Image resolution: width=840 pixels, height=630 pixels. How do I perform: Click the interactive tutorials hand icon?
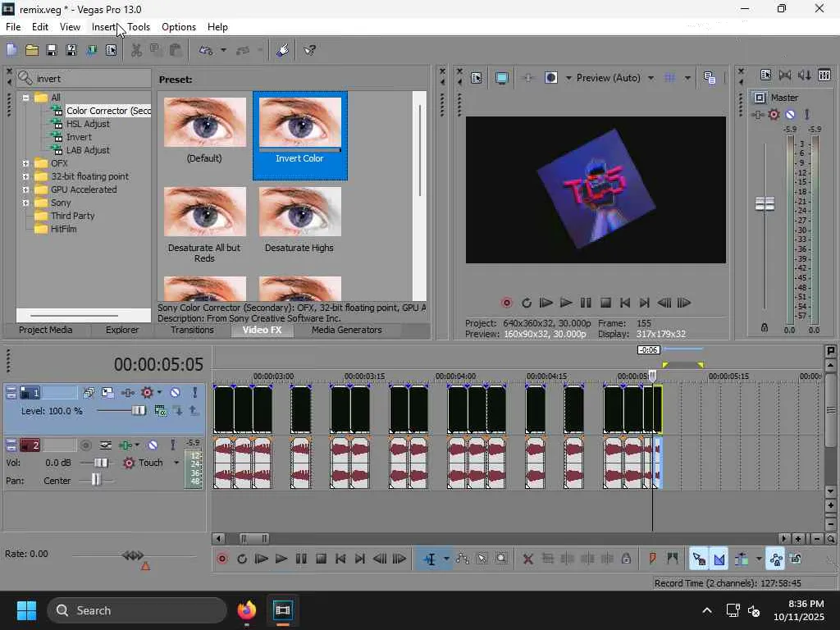point(283,50)
